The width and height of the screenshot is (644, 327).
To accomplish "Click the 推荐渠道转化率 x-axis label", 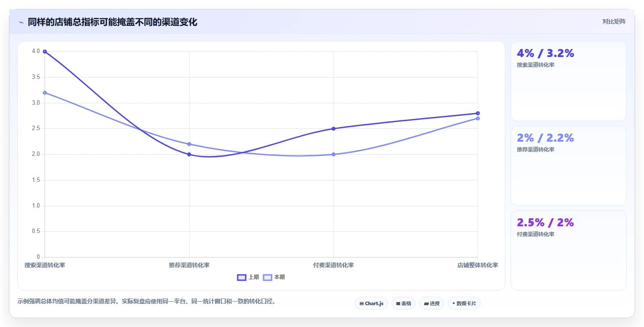I will pyautogui.click(x=189, y=265).
